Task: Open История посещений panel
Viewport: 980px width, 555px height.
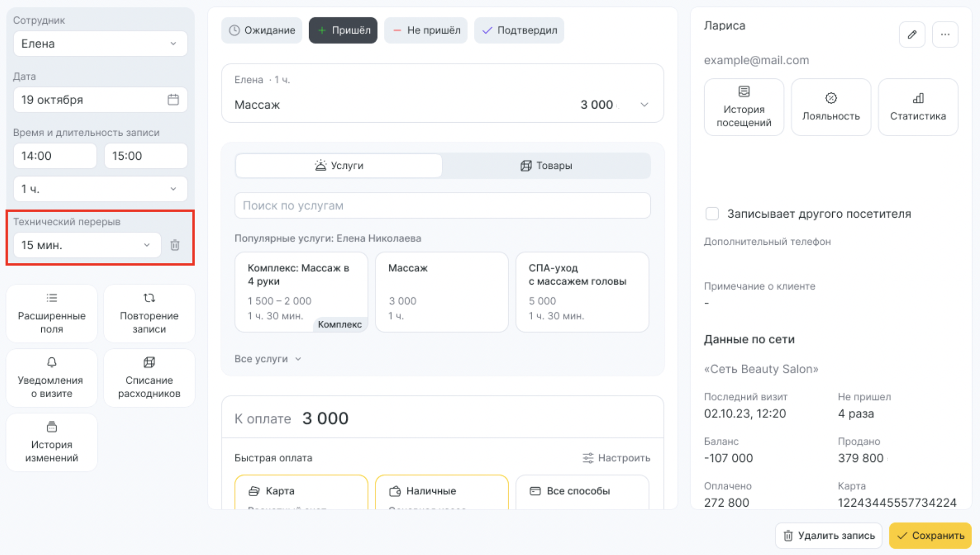Action: (744, 107)
